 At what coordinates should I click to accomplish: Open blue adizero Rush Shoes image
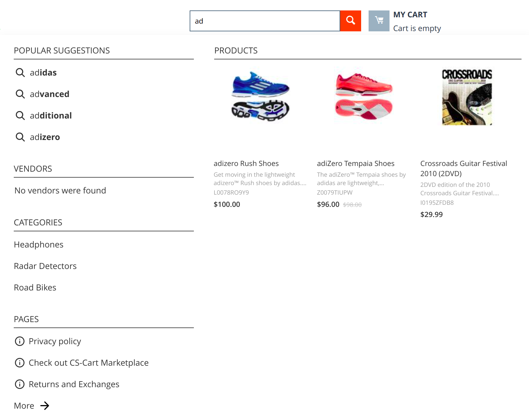pos(260,96)
